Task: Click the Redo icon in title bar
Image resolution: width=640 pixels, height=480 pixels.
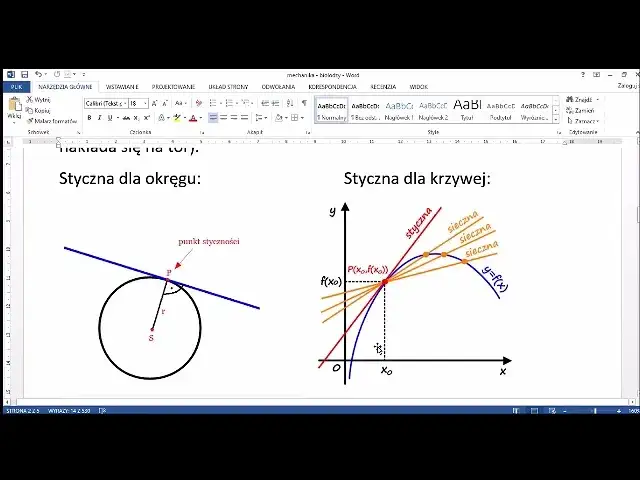Action: coord(57,74)
